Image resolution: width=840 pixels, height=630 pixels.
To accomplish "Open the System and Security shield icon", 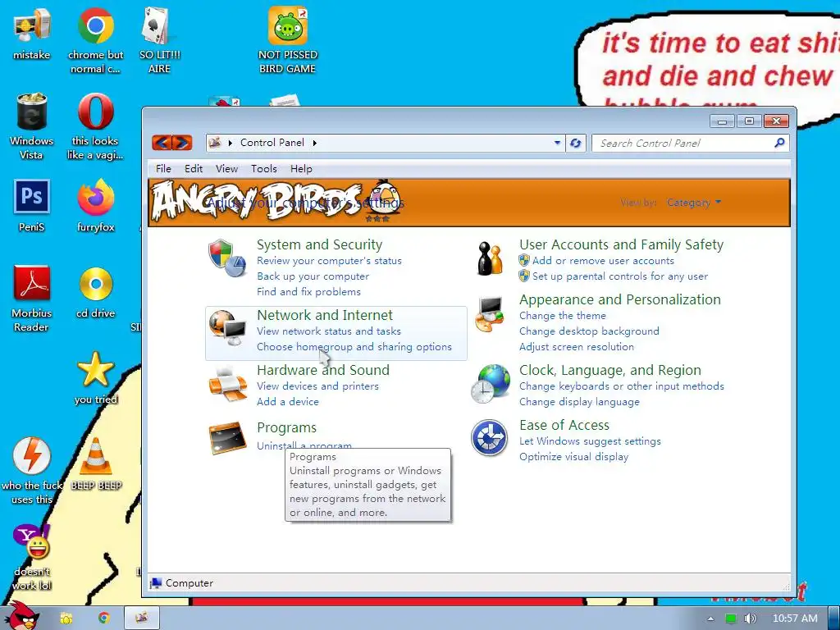I will pyautogui.click(x=227, y=258).
